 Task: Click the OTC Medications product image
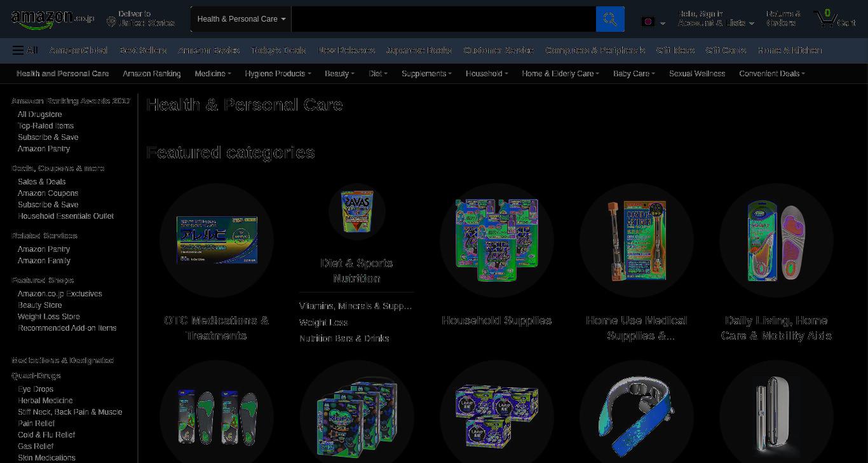[217, 240]
